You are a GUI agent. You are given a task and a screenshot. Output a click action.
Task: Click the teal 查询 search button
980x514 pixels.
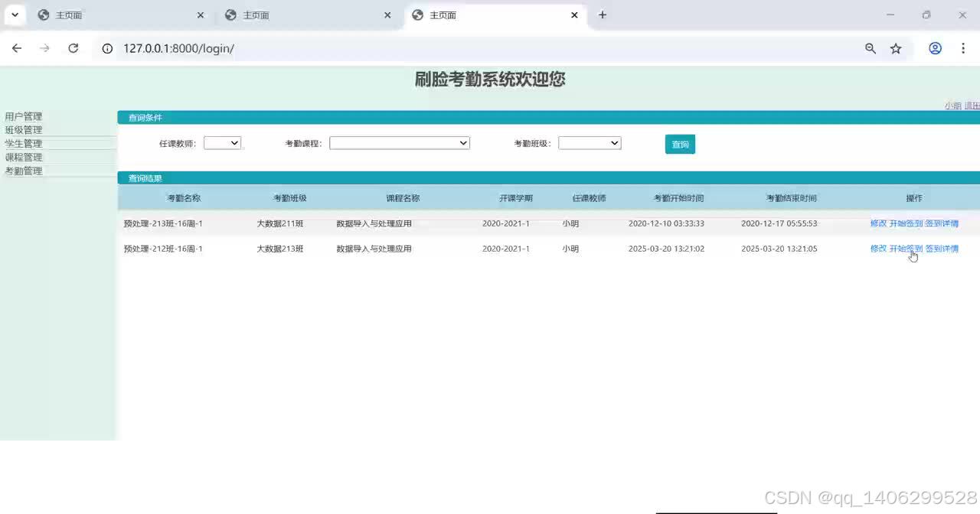pos(680,144)
